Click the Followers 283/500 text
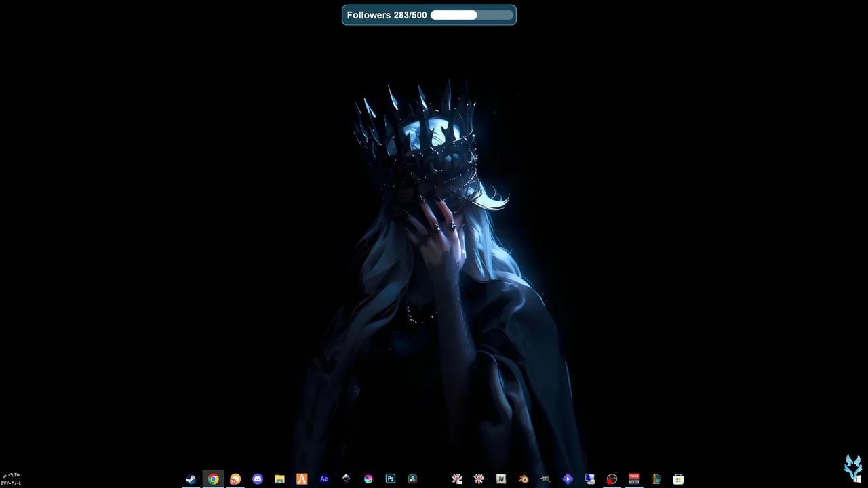 387,15
